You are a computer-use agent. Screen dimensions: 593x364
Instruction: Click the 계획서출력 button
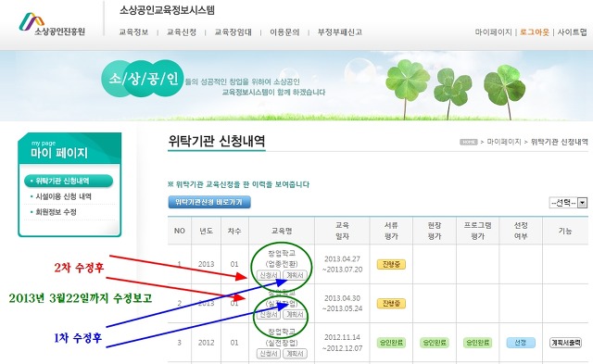[x=565, y=343]
